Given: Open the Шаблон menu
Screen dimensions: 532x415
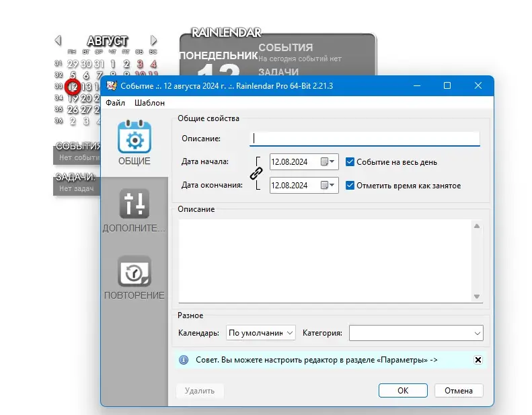Looking at the screenshot, I should click(x=149, y=103).
